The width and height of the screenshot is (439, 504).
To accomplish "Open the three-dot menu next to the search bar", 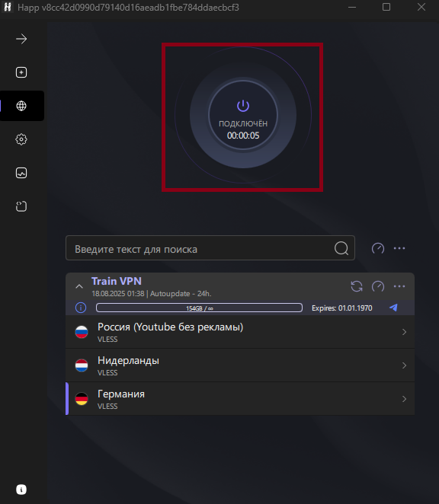I will (x=399, y=248).
